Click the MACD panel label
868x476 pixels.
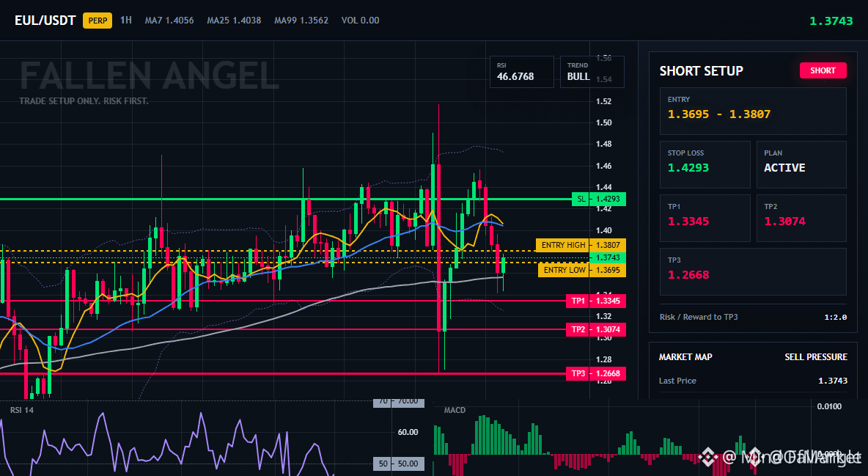click(x=455, y=410)
